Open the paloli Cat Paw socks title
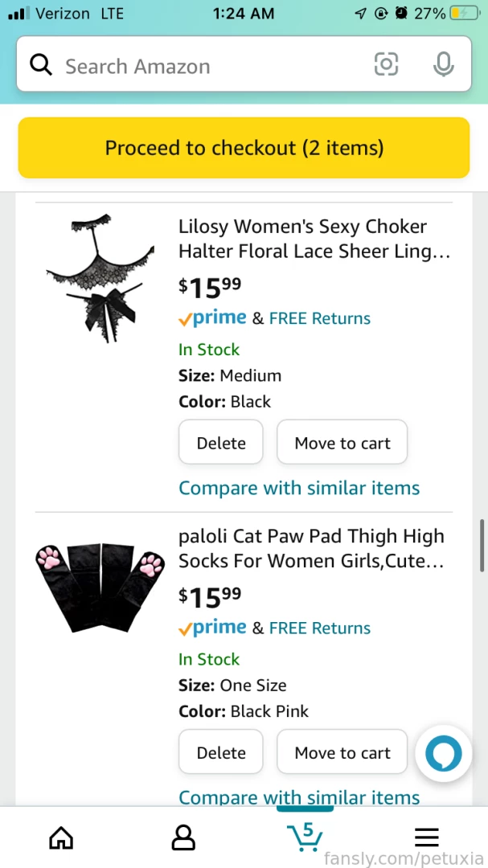The height and width of the screenshot is (868, 488). (x=311, y=549)
